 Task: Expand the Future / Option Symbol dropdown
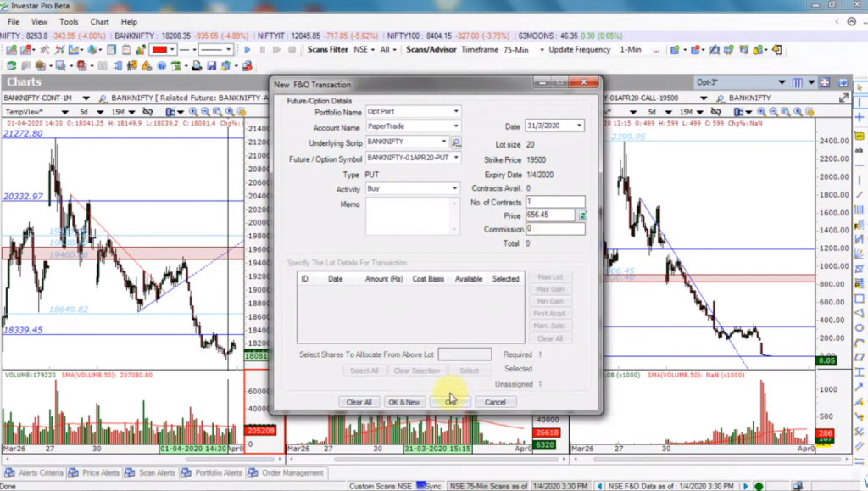tap(456, 158)
